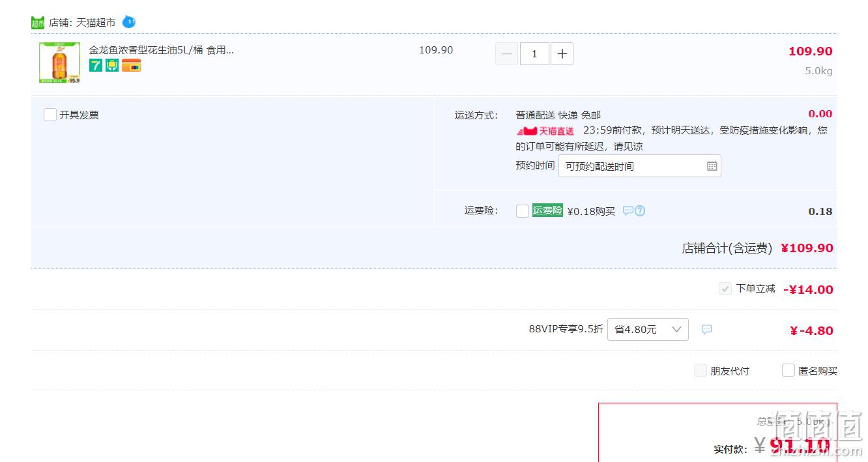Screen dimensions: 868x462
Task: Click the green shield guarantee badge
Action: tap(112, 65)
